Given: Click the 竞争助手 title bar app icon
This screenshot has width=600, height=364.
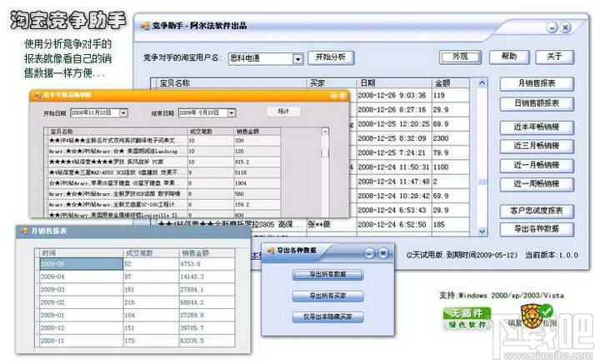Looking at the screenshot, I should (145, 26).
